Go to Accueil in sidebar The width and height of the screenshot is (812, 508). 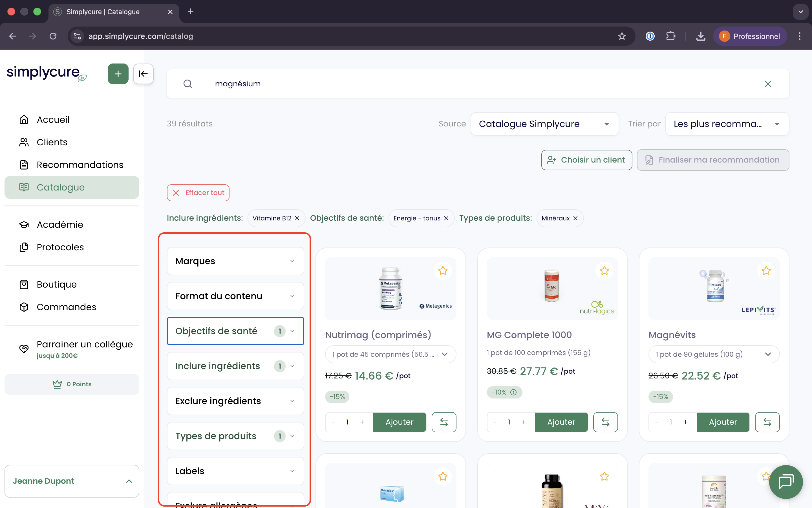click(71, 120)
